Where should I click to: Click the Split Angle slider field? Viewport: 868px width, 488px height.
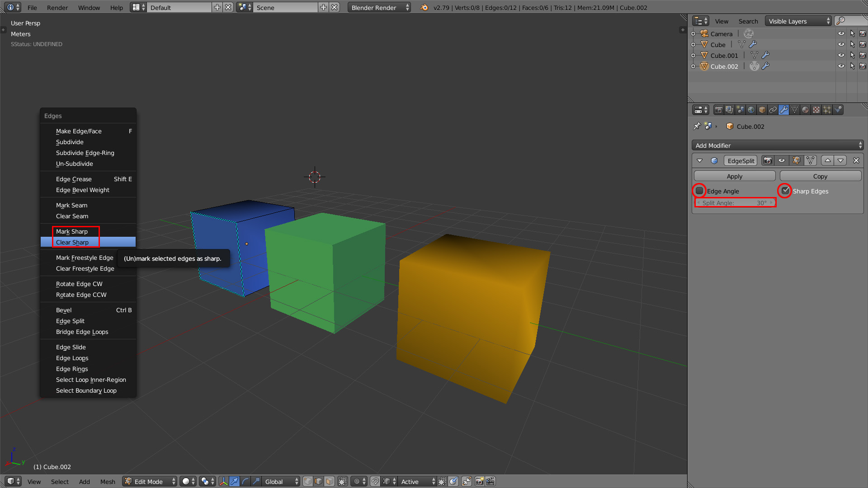(735, 203)
